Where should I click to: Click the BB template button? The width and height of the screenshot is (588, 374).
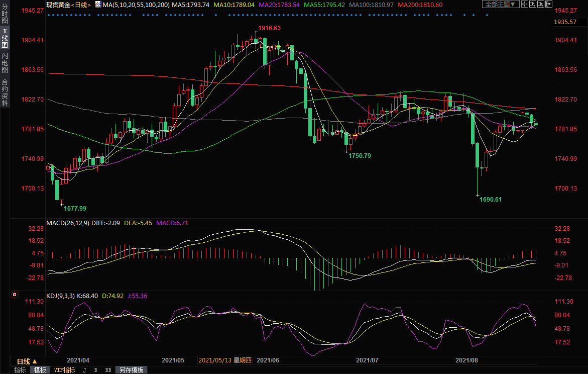point(108,370)
